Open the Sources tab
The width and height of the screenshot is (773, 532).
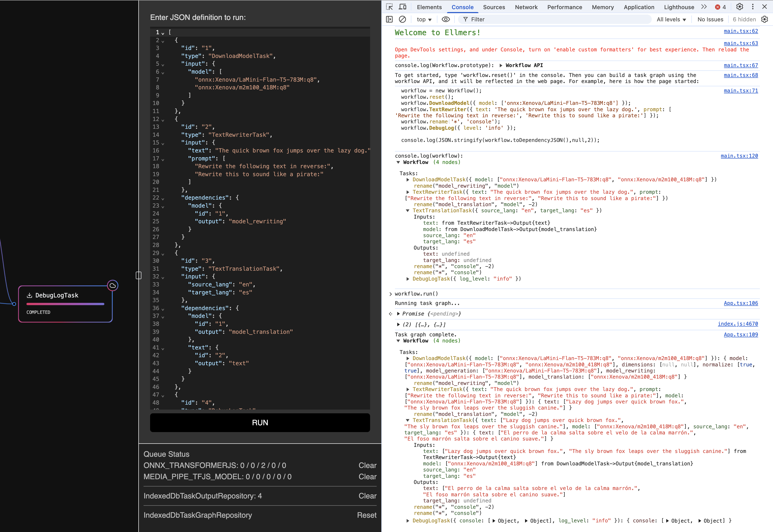(494, 7)
